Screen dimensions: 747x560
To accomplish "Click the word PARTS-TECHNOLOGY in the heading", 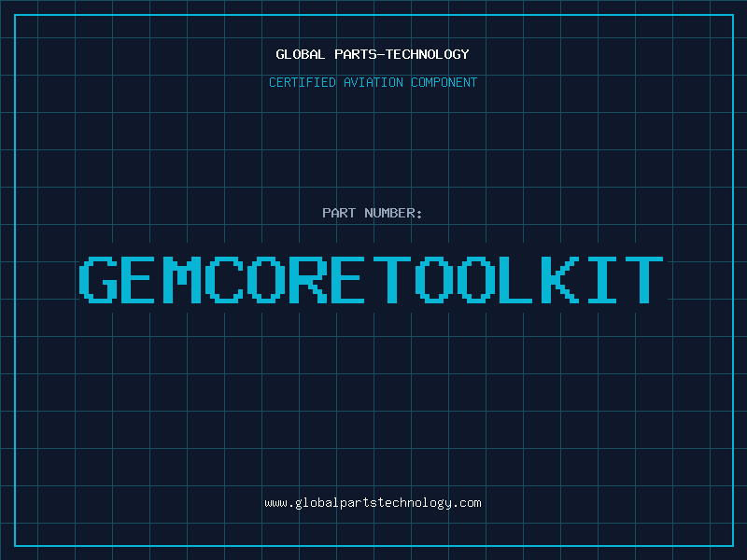I will click(x=402, y=54).
